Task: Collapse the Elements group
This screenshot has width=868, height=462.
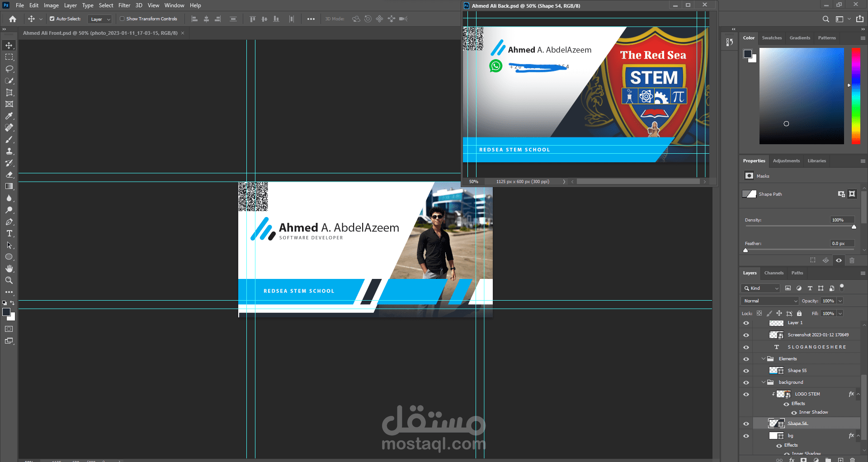Action: pyautogui.click(x=764, y=359)
